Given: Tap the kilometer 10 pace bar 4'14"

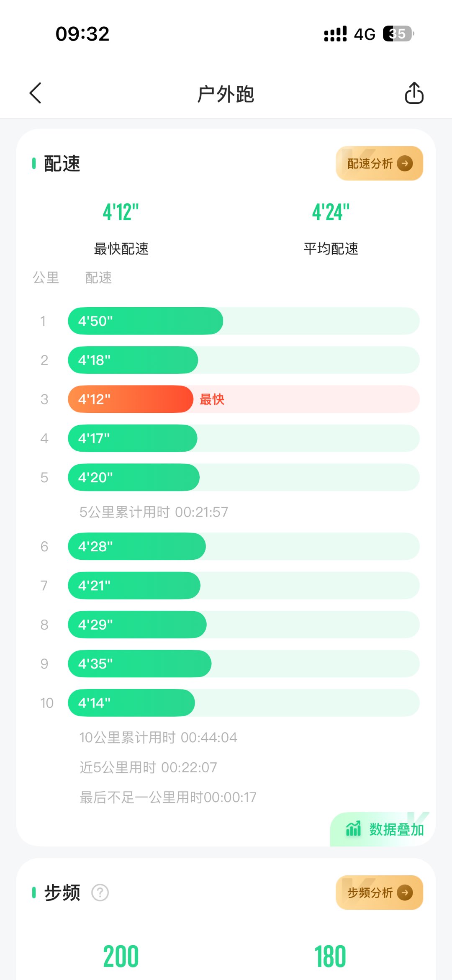Looking at the screenshot, I should 131,703.
